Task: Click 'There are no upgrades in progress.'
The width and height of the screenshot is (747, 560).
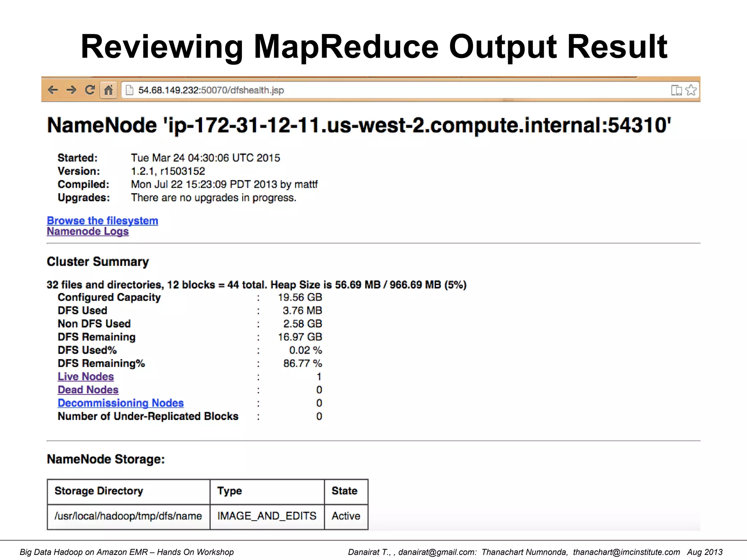Action: pos(214,198)
